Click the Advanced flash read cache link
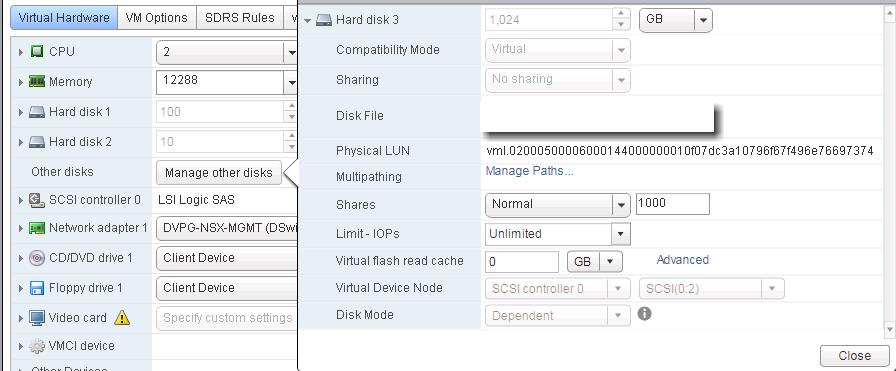This screenshot has height=371, width=896. coord(682,260)
